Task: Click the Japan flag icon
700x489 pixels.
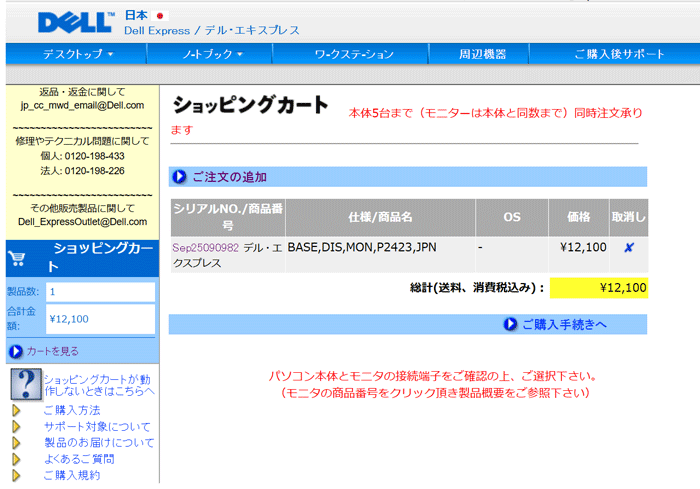Action: pos(159,16)
